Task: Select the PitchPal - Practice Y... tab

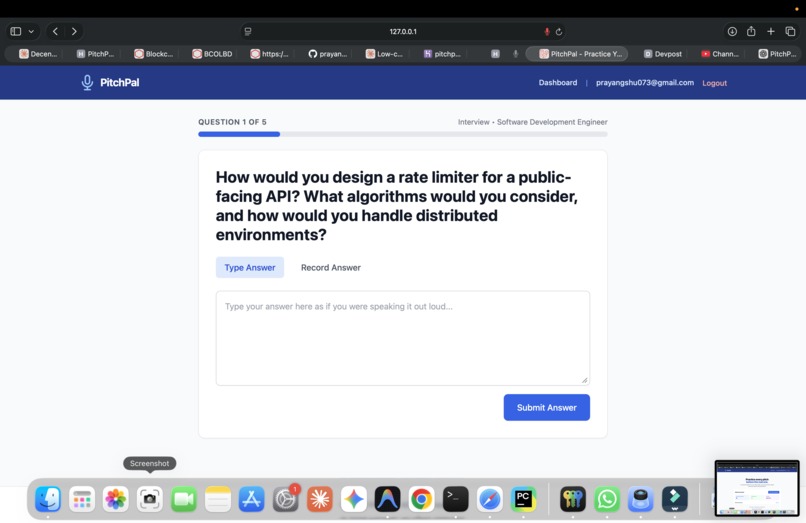Action: click(x=577, y=53)
